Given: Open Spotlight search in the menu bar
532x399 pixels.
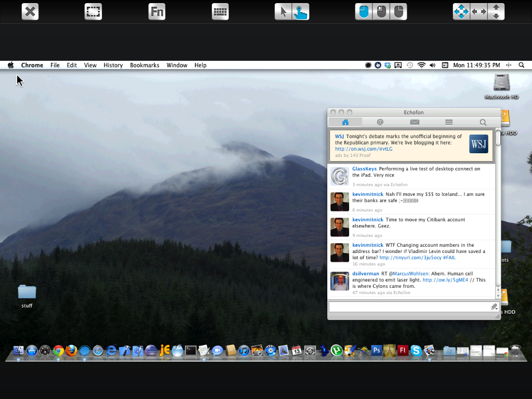Looking at the screenshot, I should [x=522, y=65].
